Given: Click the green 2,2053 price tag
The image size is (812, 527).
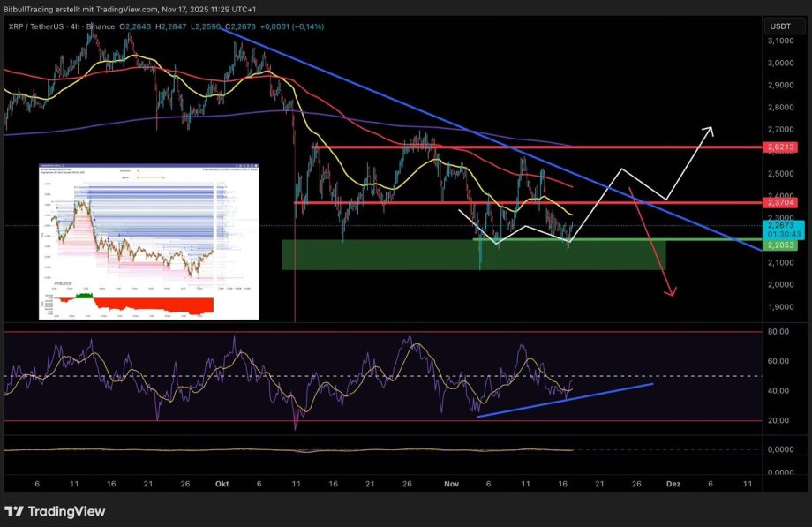Looking at the screenshot, I should (779, 246).
